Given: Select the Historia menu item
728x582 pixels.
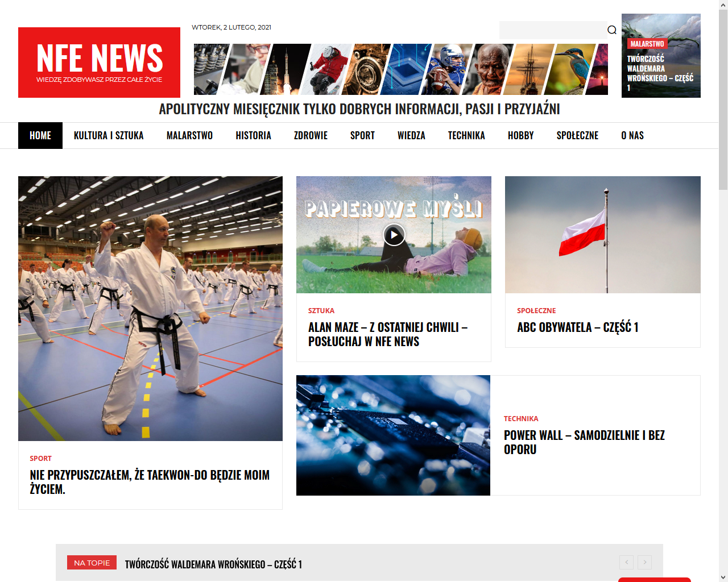Looking at the screenshot, I should pyautogui.click(x=253, y=136).
